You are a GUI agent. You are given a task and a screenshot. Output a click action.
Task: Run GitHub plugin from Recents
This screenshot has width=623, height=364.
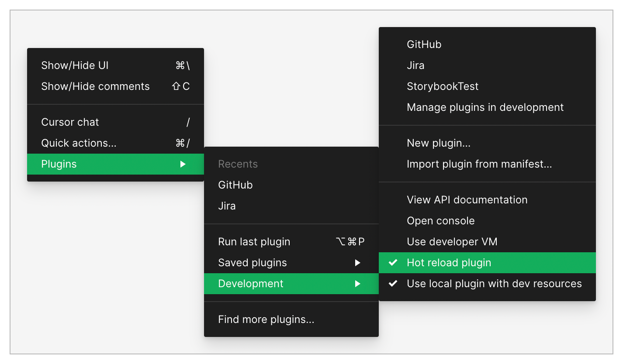pos(235,185)
